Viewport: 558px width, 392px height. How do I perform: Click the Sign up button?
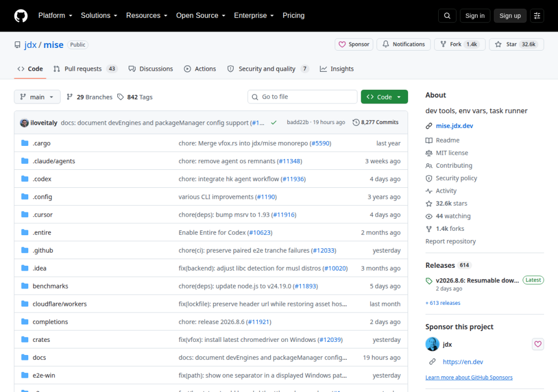point(510,16)
